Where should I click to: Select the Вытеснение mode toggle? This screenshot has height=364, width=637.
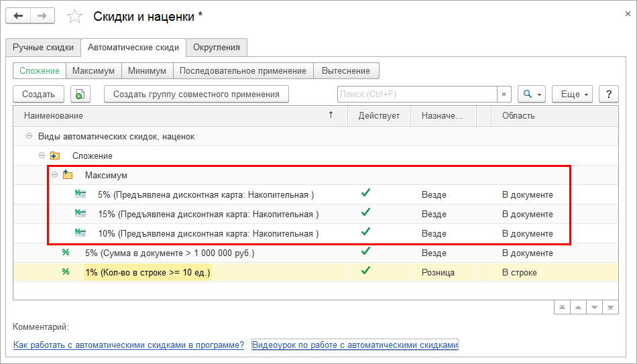(345, 70)
